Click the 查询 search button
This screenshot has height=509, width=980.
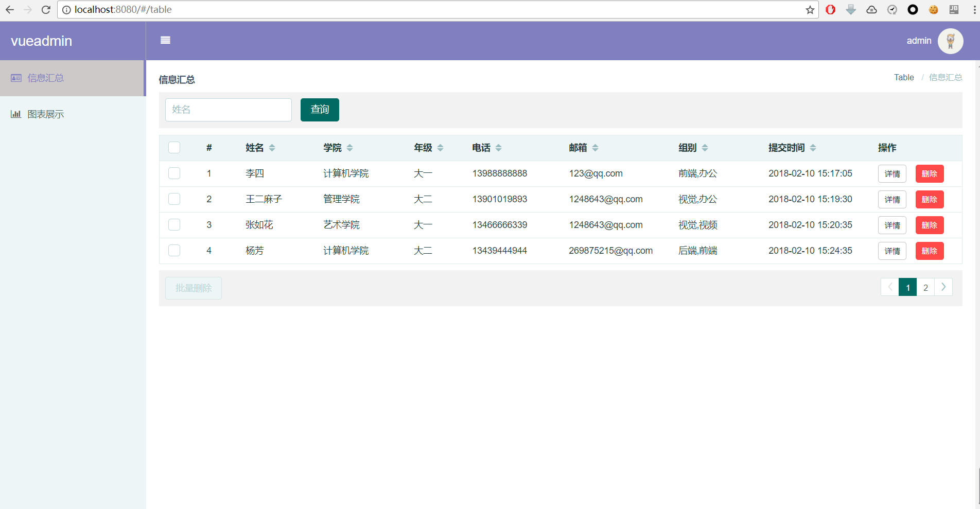(x=320, y=110)
